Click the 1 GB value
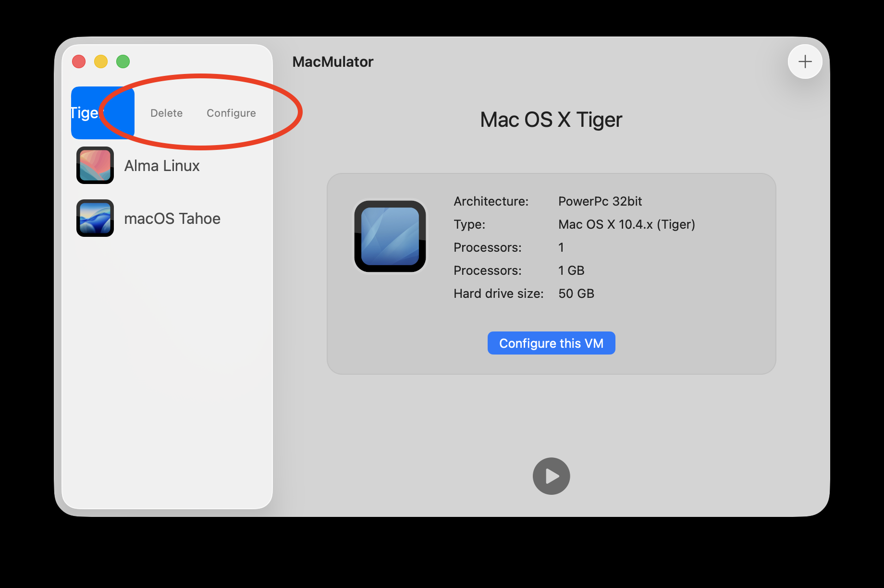This screenshot has height=588, width=884. click(571, 270)
